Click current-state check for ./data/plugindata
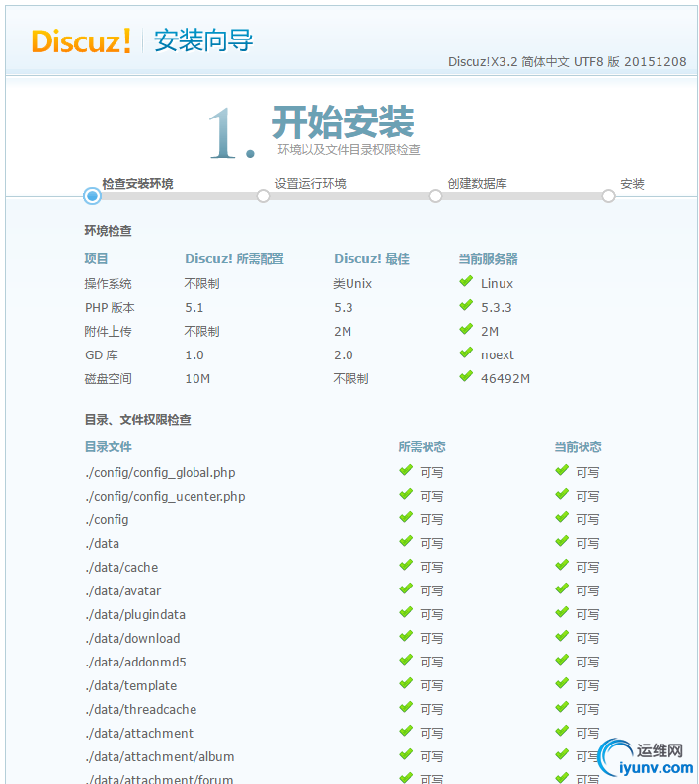Screen dimensions: 699x784 pos(562,612)
